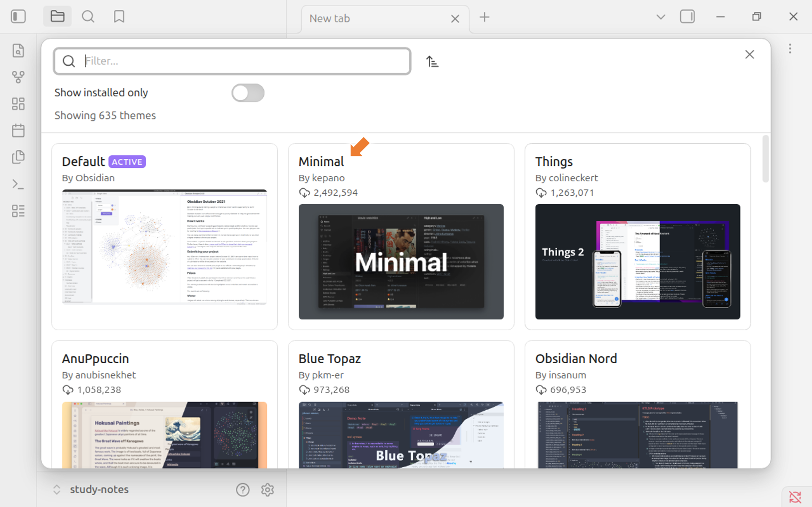Screen dimensions: 812x507
Task: Change theme sort order with the sort icon
Action: point(432,61)
